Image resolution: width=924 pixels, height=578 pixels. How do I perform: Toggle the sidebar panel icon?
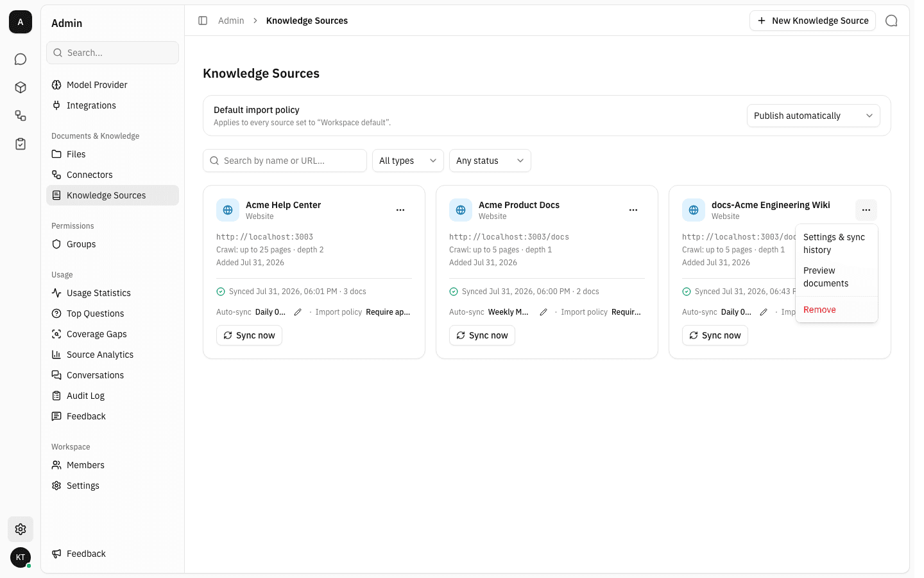[x=203, y=21]
